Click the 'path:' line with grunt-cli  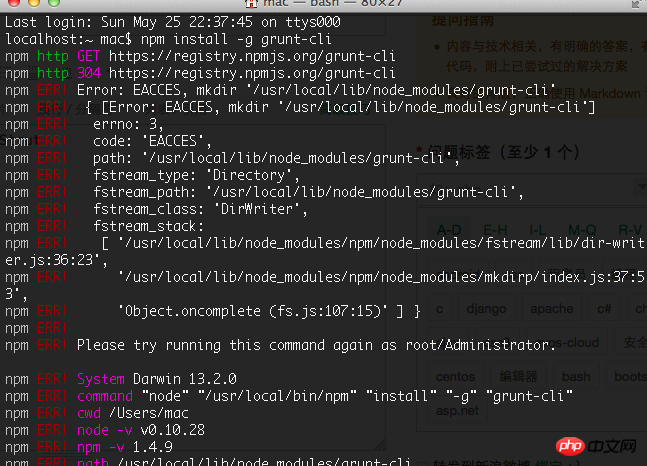(x=276, y=158)
